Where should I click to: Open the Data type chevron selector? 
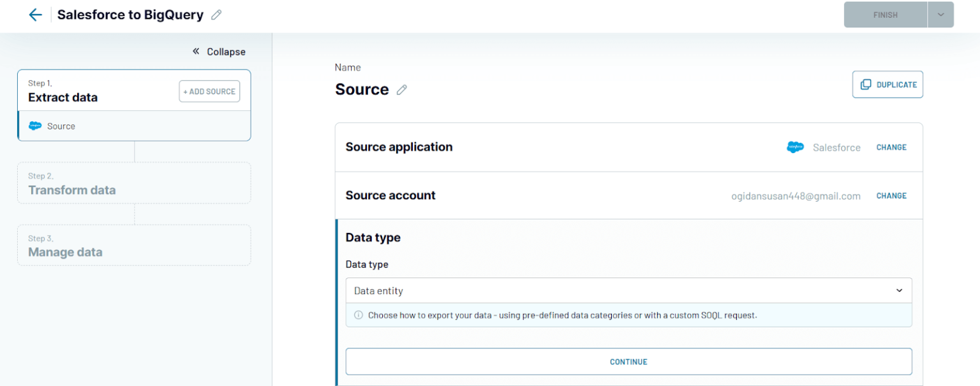point(900,290)
